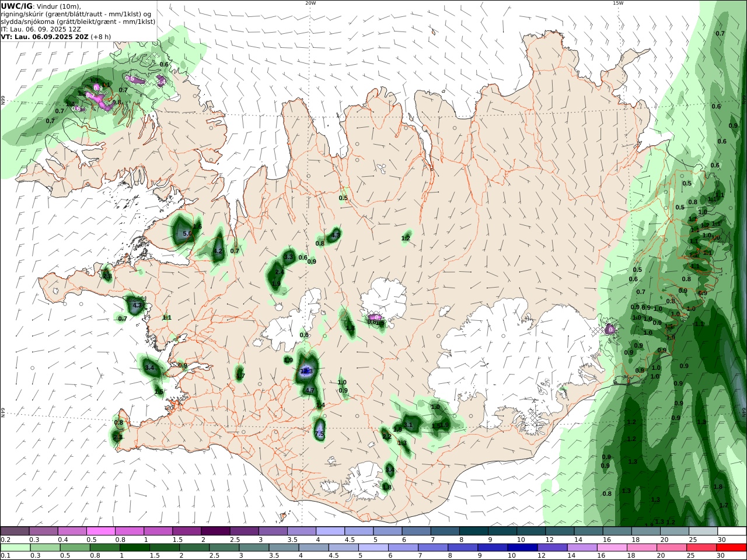Click the purple snow marker labeled 0 on east coast

click(x=610, y=330)
